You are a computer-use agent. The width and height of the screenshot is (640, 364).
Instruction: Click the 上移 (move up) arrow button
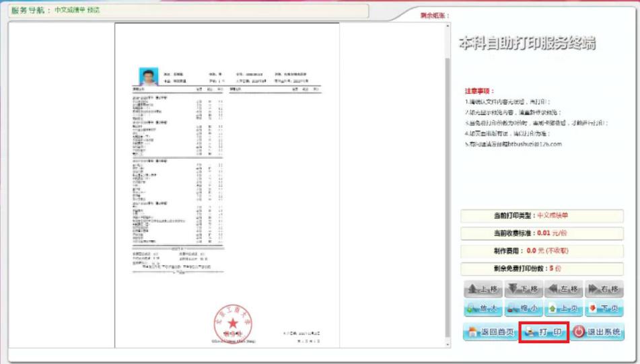pos(483,289)
